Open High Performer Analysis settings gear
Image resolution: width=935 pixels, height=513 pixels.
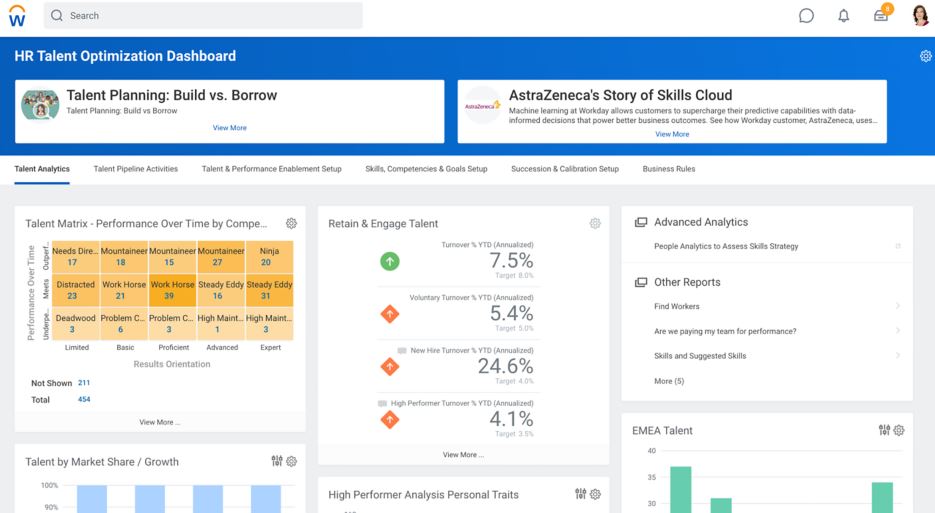point(595,494)
